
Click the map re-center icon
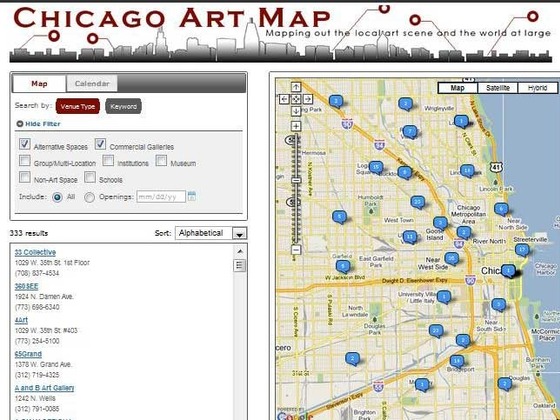(296, 99)
